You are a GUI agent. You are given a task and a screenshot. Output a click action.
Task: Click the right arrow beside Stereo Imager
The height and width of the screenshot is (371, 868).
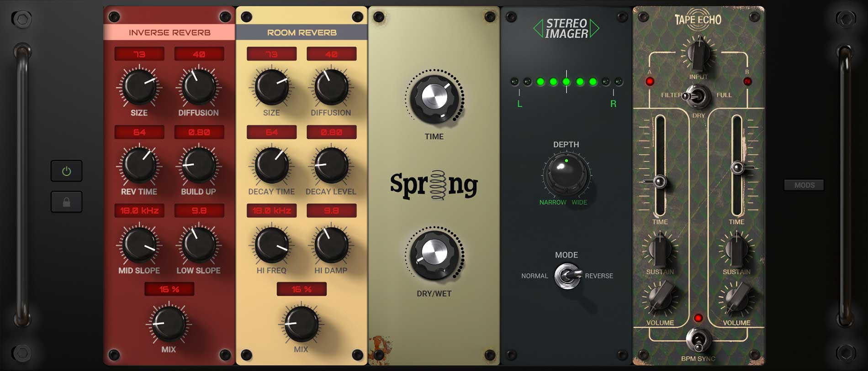click(594, 28)
